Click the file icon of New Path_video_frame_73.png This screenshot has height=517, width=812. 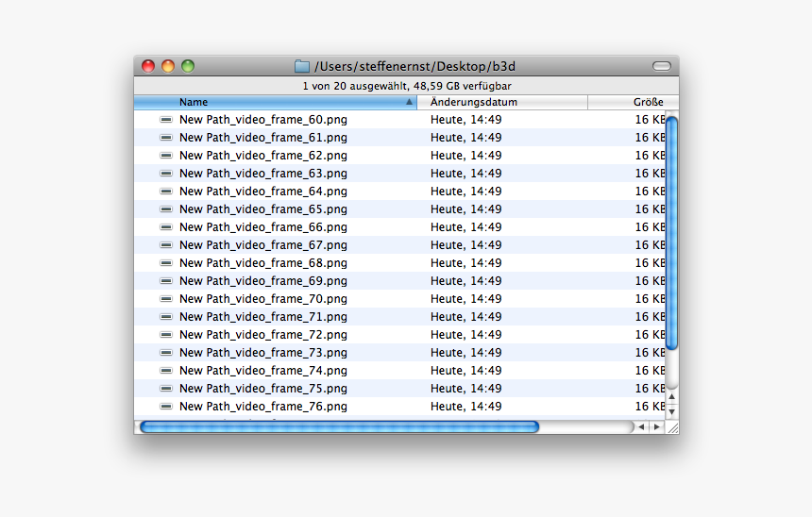(166, 353)
